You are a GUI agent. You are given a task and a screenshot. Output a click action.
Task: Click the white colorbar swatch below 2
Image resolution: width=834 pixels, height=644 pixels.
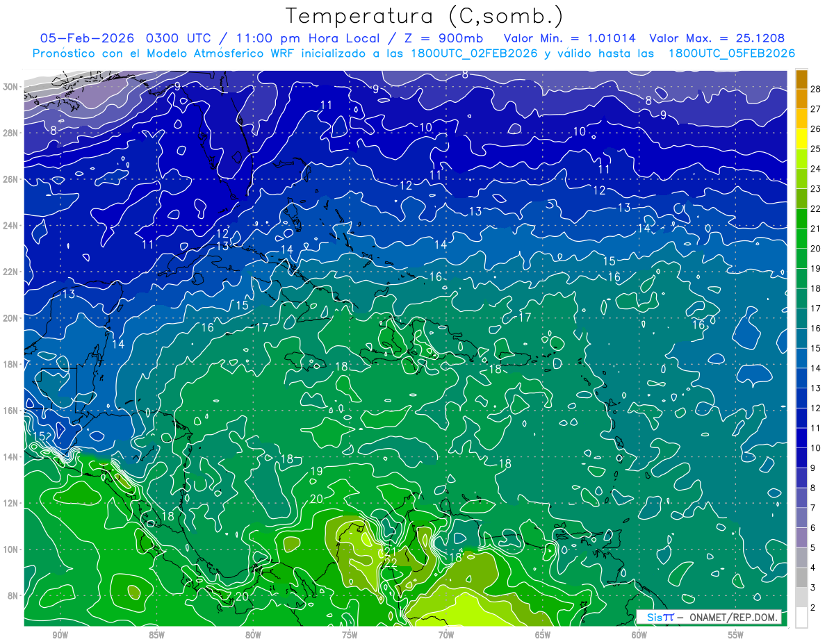pos(802,618)
